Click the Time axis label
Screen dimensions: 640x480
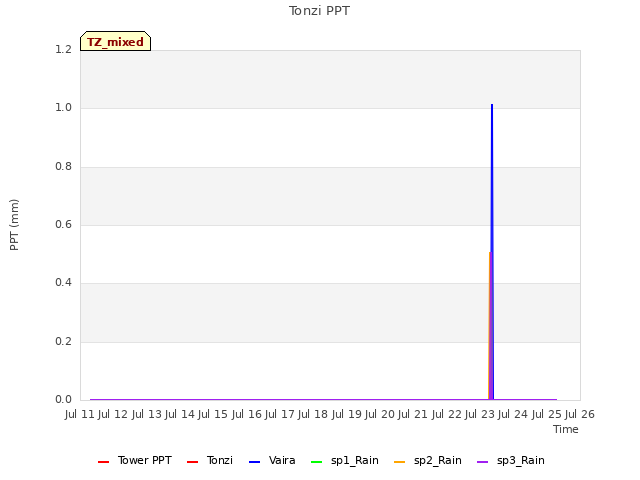coord(566,429)
